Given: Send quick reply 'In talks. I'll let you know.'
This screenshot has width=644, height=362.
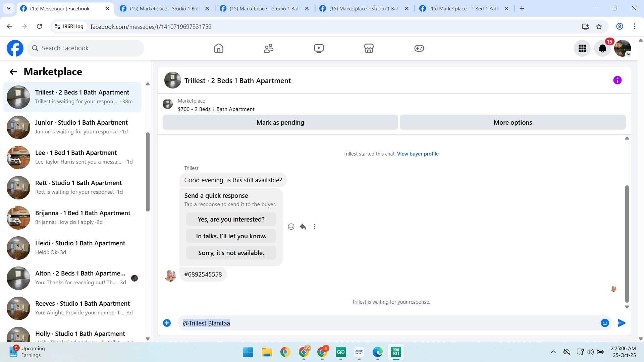Looking at the screenshot, I should [x=231, y=236].
